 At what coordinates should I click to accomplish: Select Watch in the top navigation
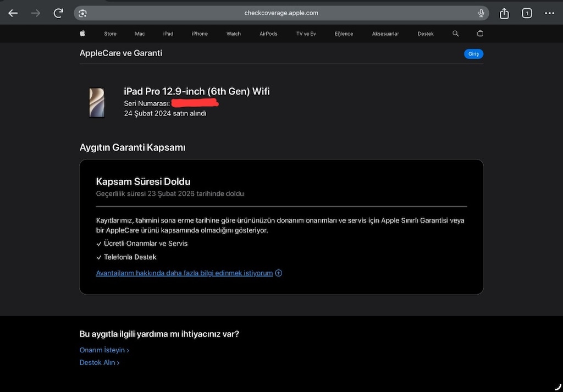pyautogui.click(x=233, y=34)
